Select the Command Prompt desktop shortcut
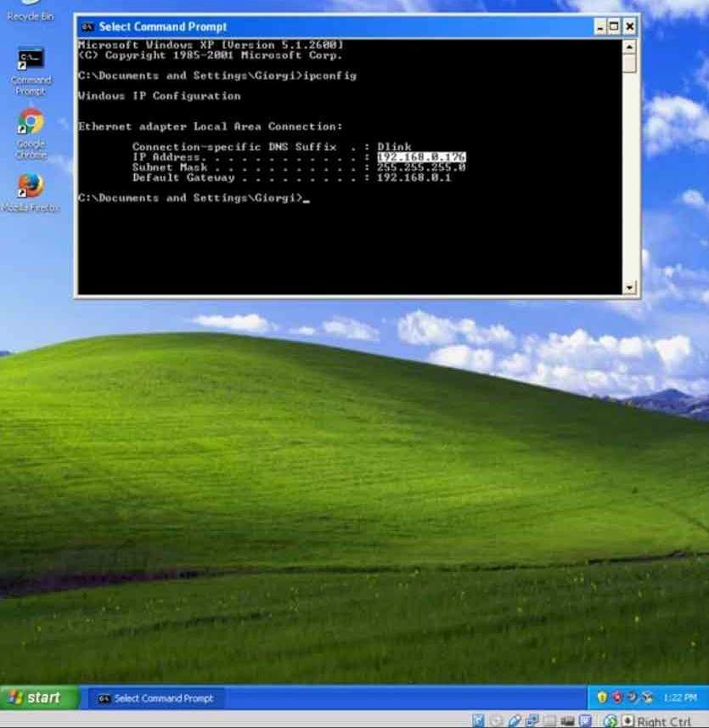Image resolution: width=709 pixels, height=728 pixels. coord(31,71)
